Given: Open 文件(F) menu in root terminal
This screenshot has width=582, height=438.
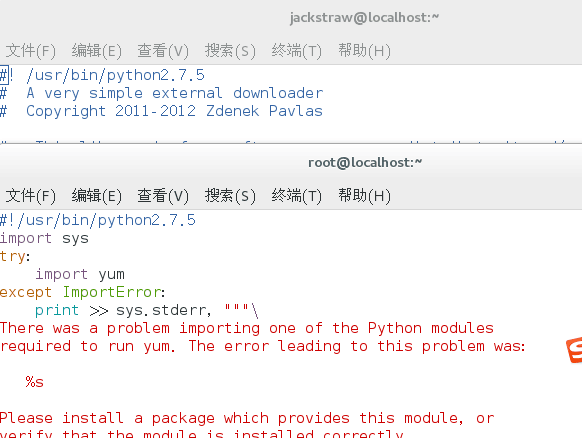Looking at the screenshot, I should coord(30,196).
